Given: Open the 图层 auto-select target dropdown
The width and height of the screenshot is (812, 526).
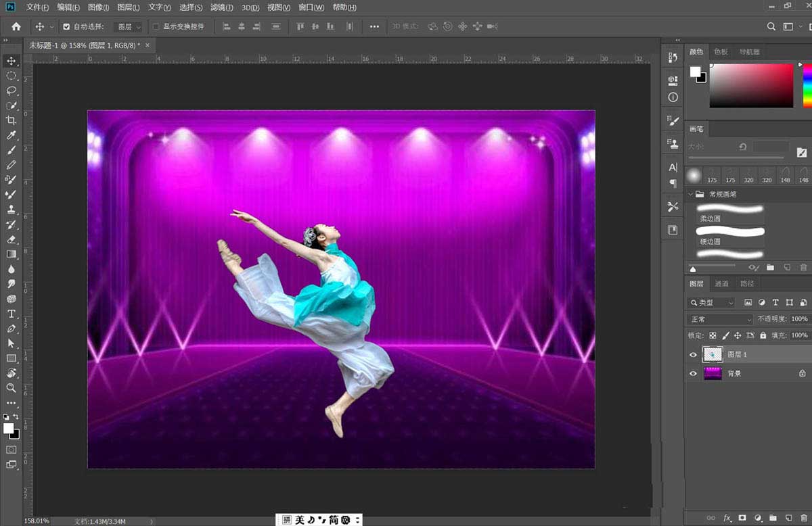Looking at the screenshot, I should click(x=129, y=27).
